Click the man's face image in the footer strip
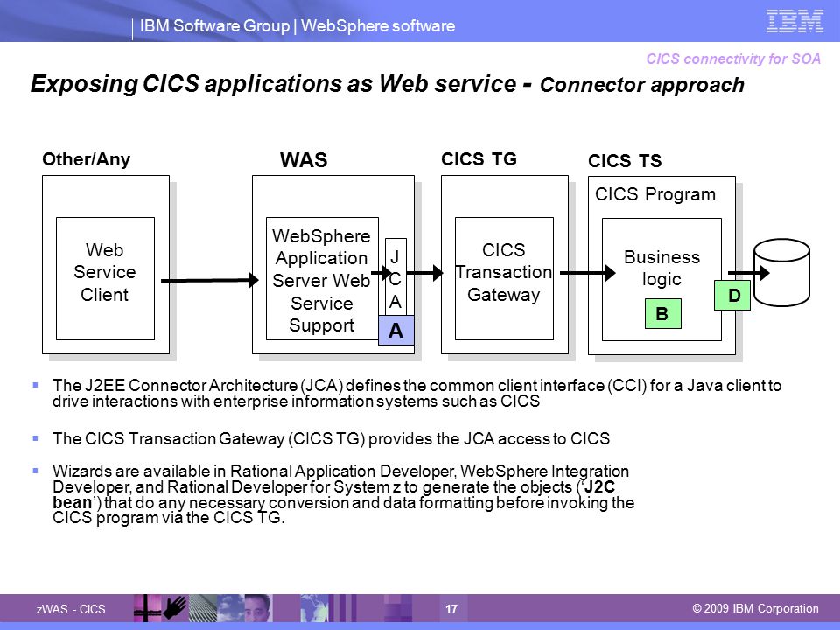 point(257,608)
